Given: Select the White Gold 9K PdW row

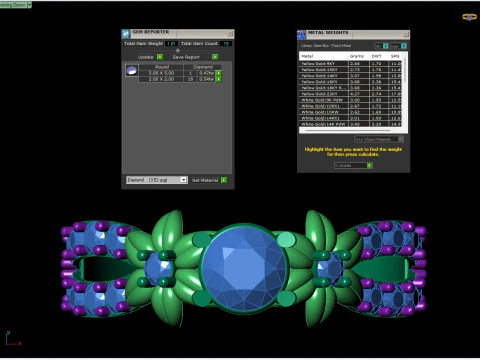Looking at the screenshot, I should (351, 100).
